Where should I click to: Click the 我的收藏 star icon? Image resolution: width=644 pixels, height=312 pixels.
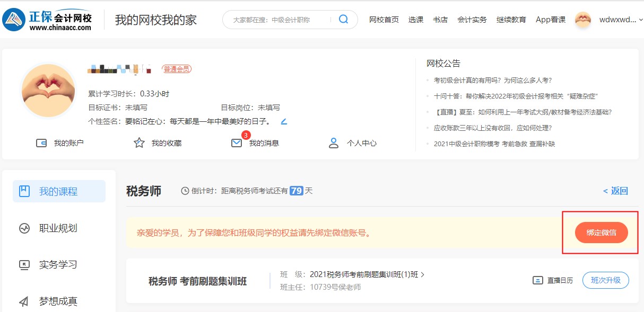[139, 143]
